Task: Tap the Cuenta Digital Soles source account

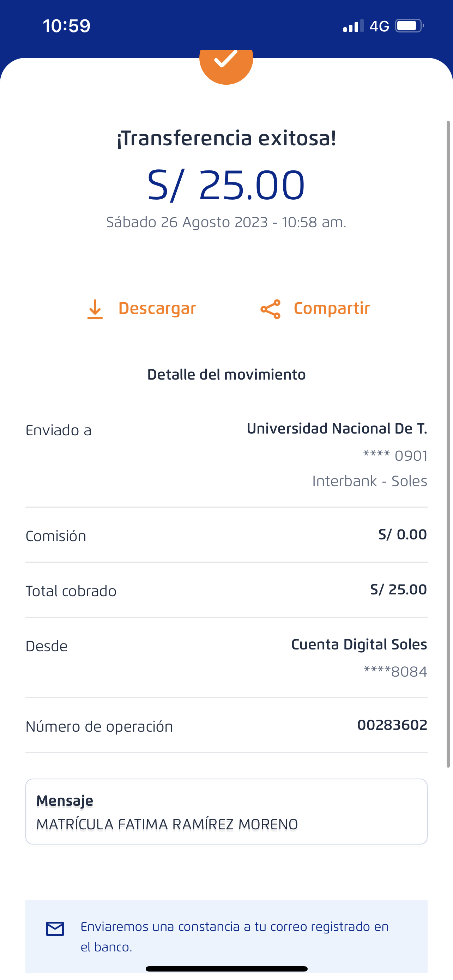Action: pos(359,645)
